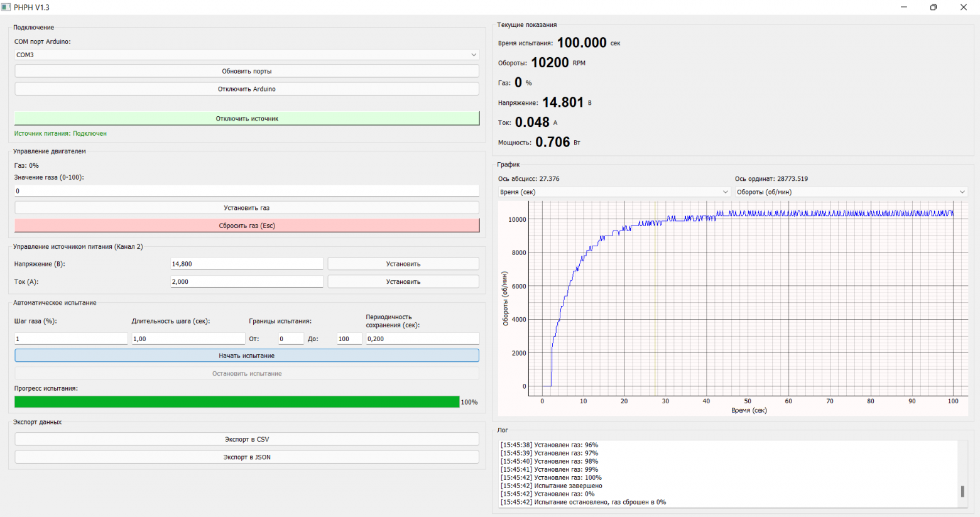Expand the X-axis Время (сек) dropdown
The image size is (980, 517).
(614, 192)
